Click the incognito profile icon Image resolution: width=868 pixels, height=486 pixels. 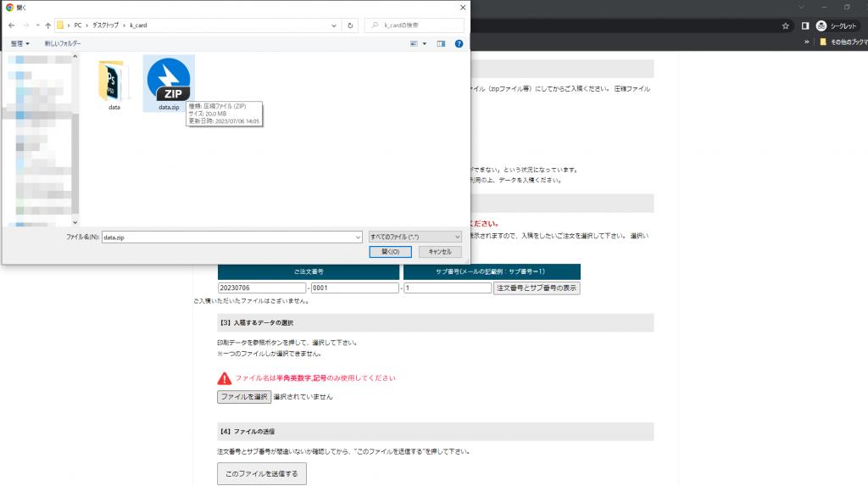pos(821,26)
